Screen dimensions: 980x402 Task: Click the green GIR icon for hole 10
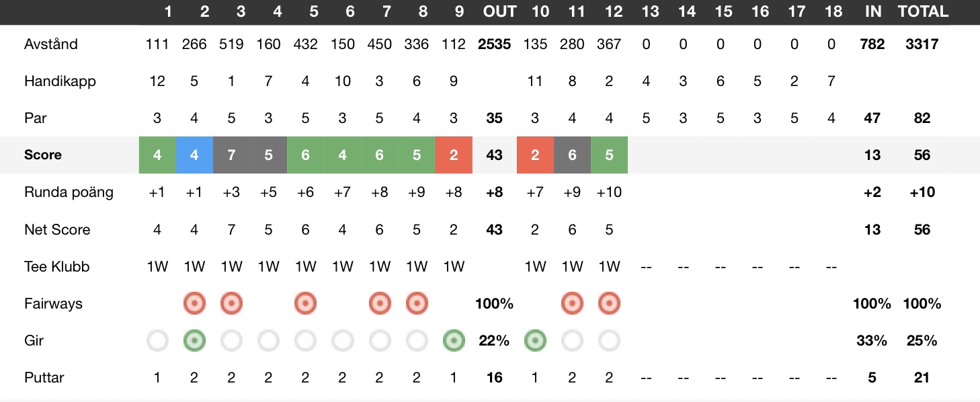coord(535,341)
